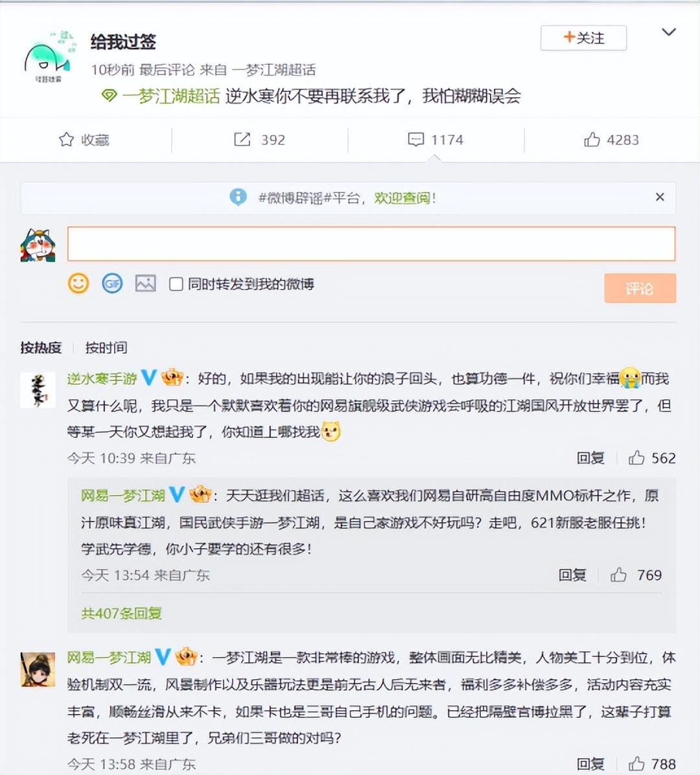The image size is (700, 775).
Task: Open the post options chevron menu
Action: click(668, 32)
